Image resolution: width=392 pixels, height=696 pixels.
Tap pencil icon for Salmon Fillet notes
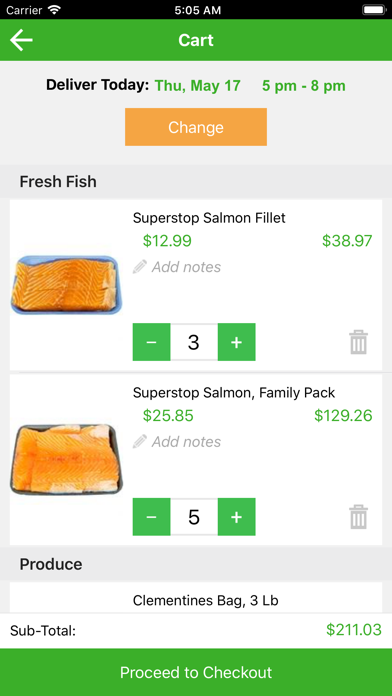(x=139, y=267)
